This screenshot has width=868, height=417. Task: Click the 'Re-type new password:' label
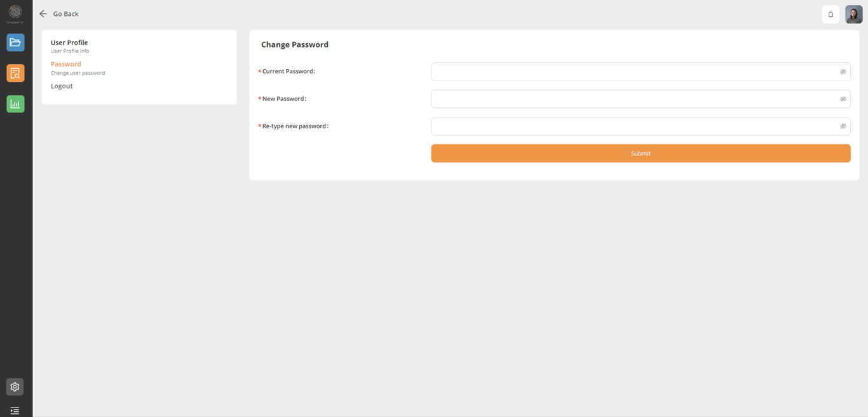point(295,126)
